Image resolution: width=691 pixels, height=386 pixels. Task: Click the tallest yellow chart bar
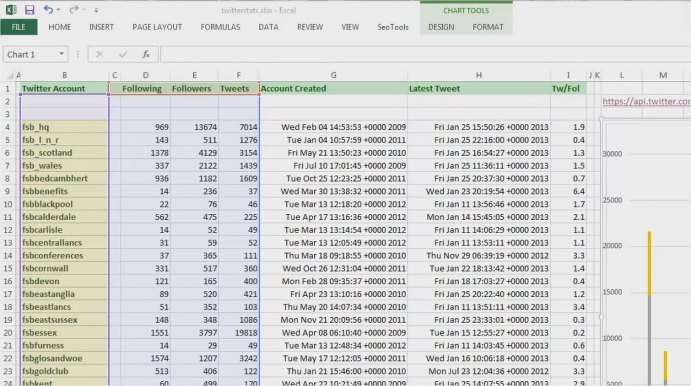coord(650,264)
